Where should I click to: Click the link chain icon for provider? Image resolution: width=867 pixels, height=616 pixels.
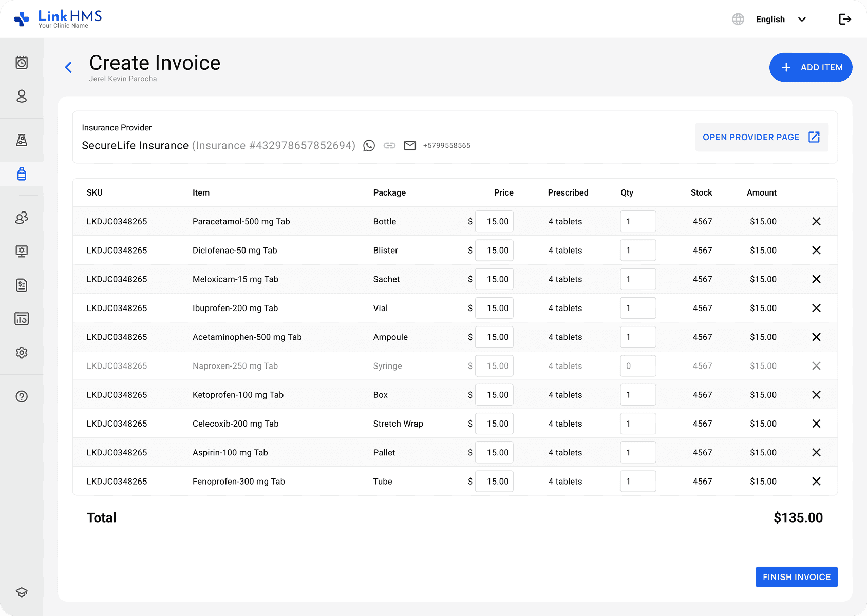(390, 146)
